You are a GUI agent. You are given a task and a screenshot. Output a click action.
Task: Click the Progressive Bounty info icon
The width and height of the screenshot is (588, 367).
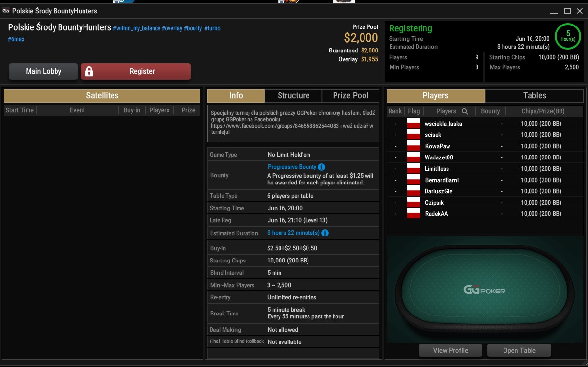(321, 167)
